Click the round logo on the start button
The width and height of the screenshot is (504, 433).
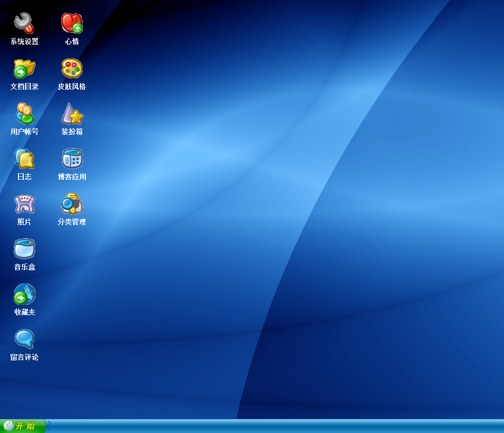[9, 426]
